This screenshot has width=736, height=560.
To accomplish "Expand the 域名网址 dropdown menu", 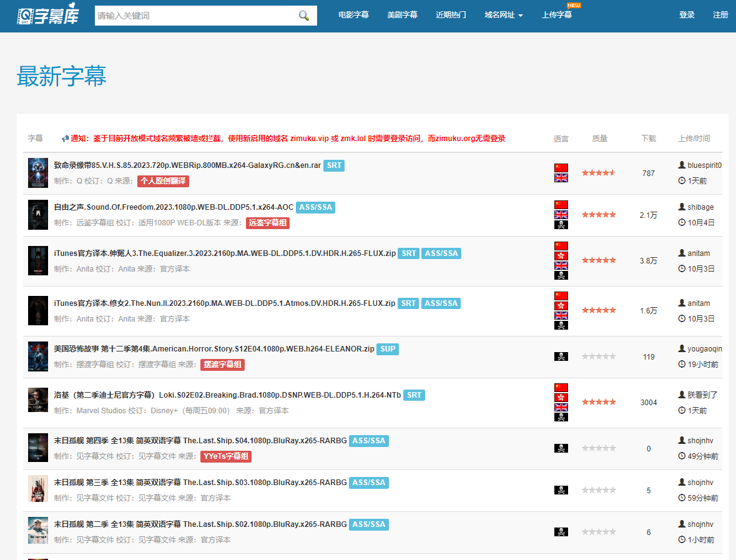I will [503, 15].
